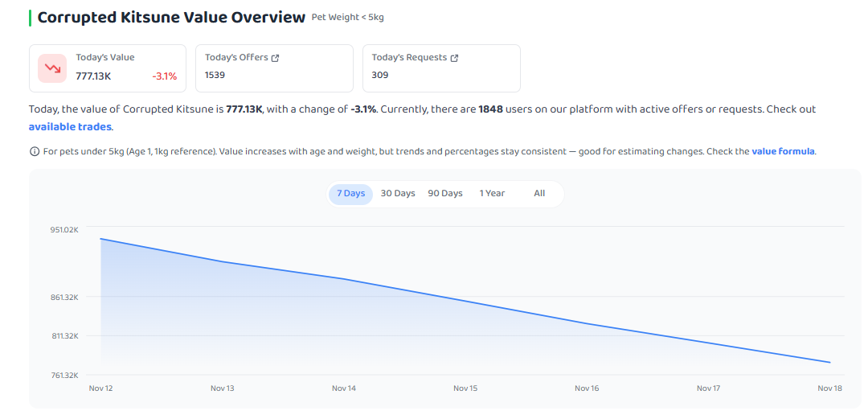This screenshot has height=419, width=868.
Task: Click the Nov 15 axis label
Action: coord(465,388)
